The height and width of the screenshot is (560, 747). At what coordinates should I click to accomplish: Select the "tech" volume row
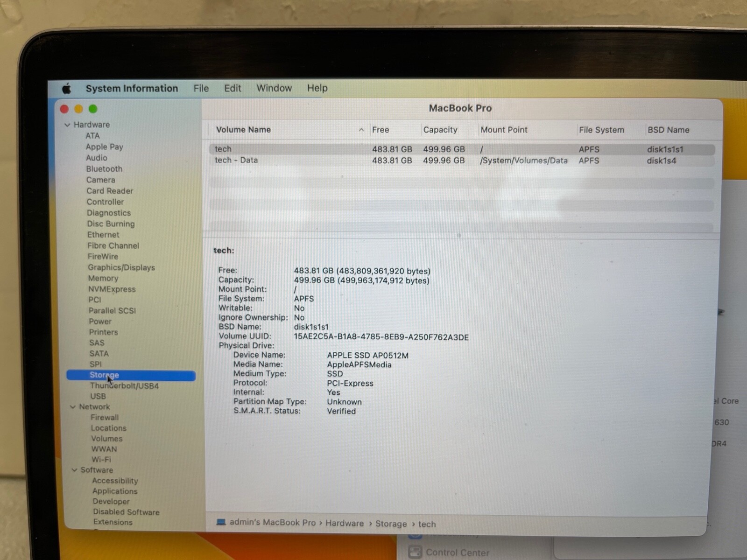[x=462, y=149]
